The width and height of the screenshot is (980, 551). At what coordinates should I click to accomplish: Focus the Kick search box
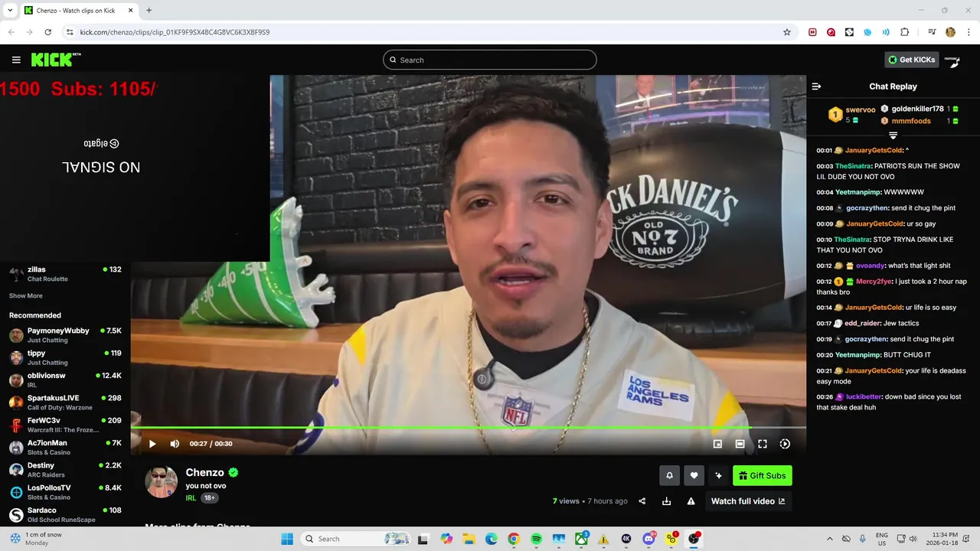(490, 60)
